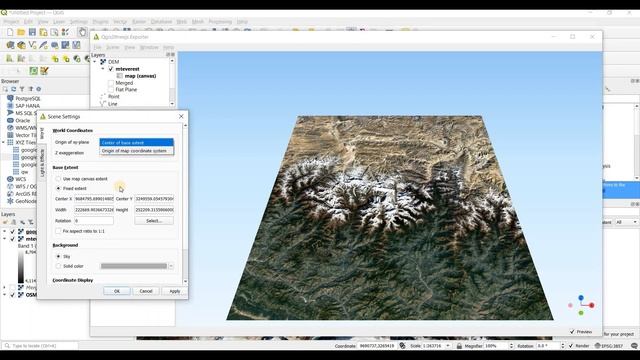Click the Center Y input field
This screenshot has width=640, height=360.
pyautogui.click(x=154, y=199)
